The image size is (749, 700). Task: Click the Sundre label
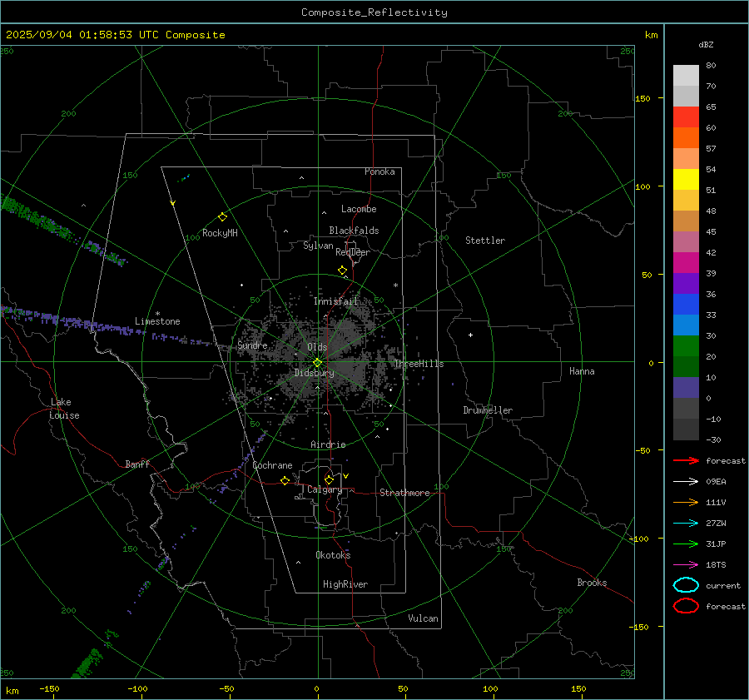coord(252,345)
